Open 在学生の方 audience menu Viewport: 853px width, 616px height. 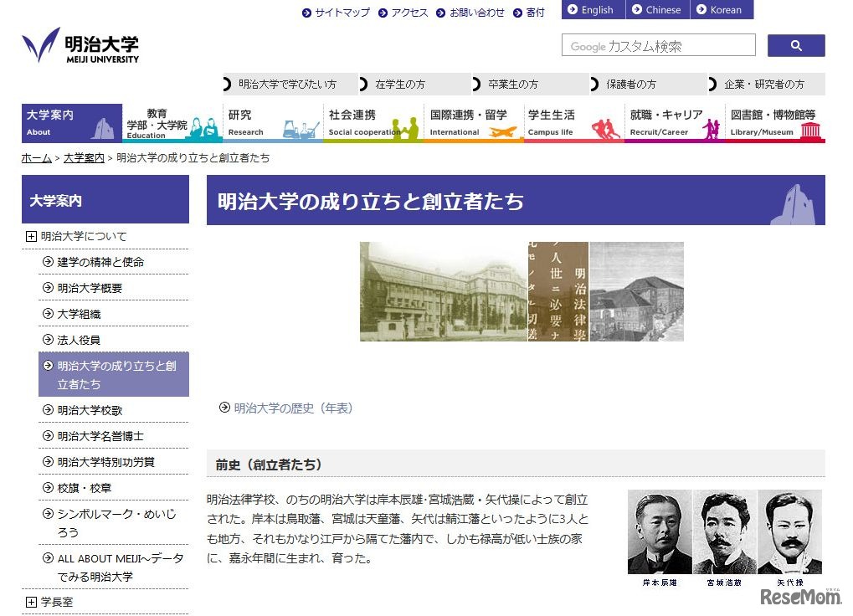(399, 85)
